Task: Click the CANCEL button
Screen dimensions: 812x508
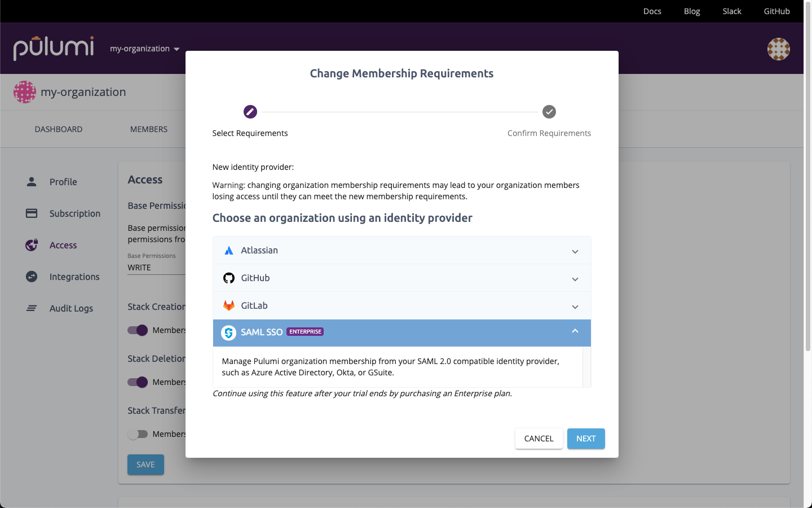Action: tap(539, 439)
